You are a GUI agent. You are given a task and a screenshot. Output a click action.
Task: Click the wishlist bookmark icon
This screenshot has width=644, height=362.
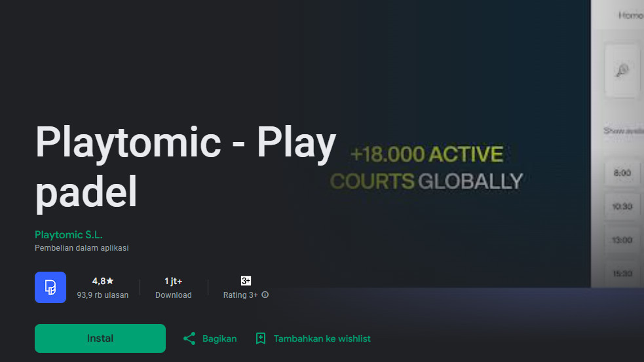click(261, 338)
